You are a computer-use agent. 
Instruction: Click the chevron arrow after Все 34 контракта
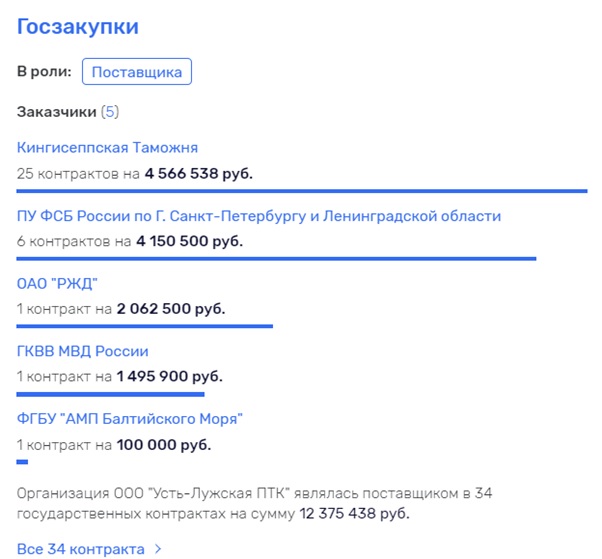158,549
